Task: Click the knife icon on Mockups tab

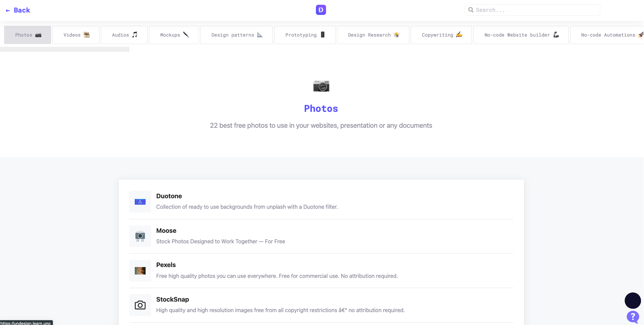Action: [x=186, y=35]
